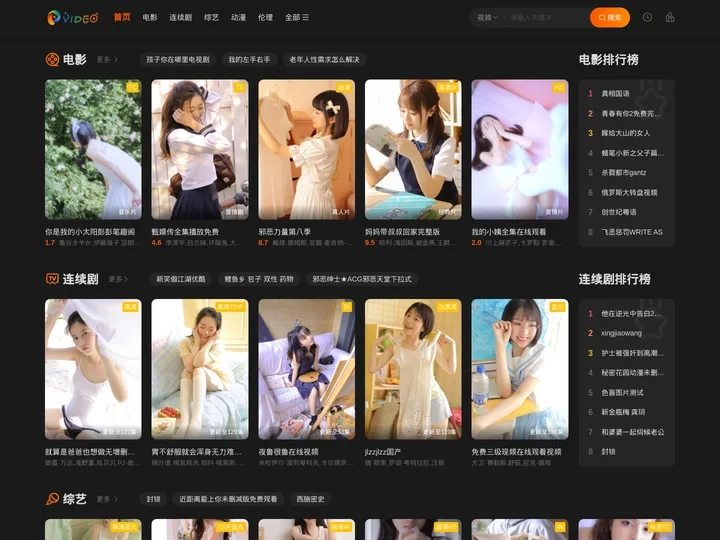Open the poster above jlzzjlzz国产

click(x=413, y=369)
